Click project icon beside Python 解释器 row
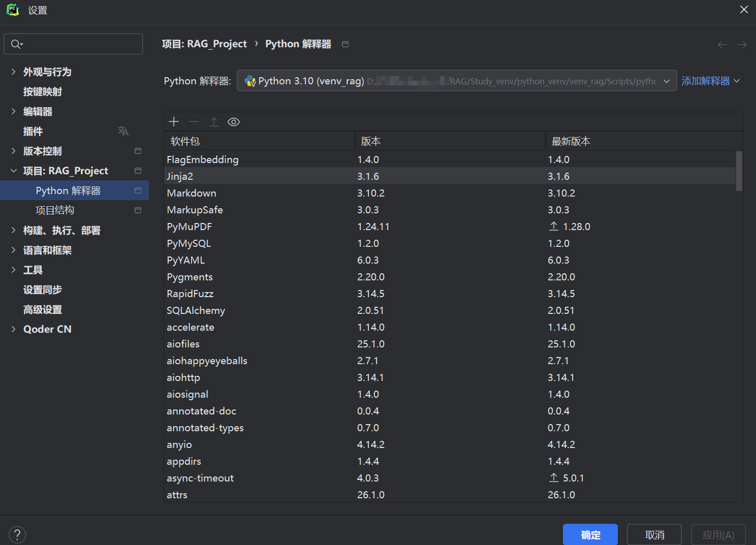Image resolution: width=756 pixels, height=545 pixels. [138, 190]
